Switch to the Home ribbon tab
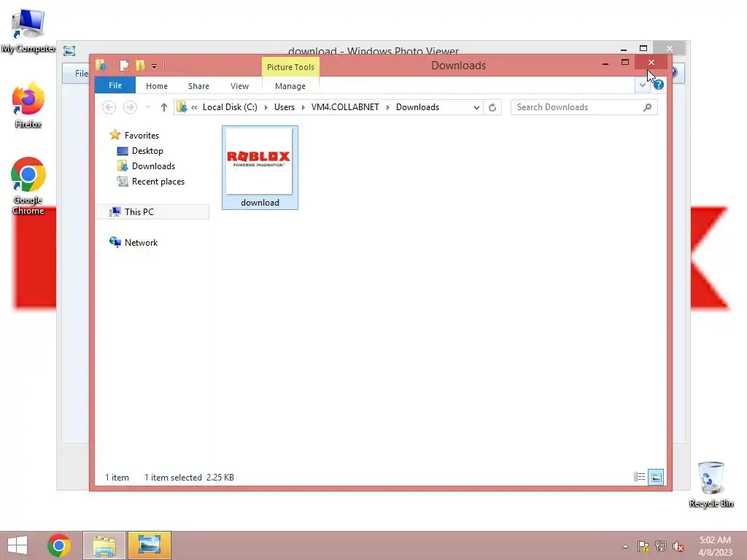Screen dimensions: 747x560 coord(157,86)
